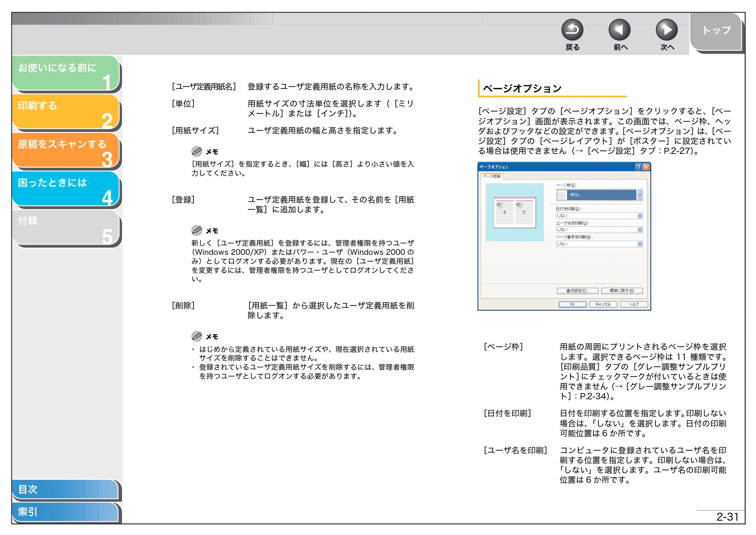Click the ページオプション section heading
The height and width of the screenshot is (535, 756).
click(x=522, y=88)
